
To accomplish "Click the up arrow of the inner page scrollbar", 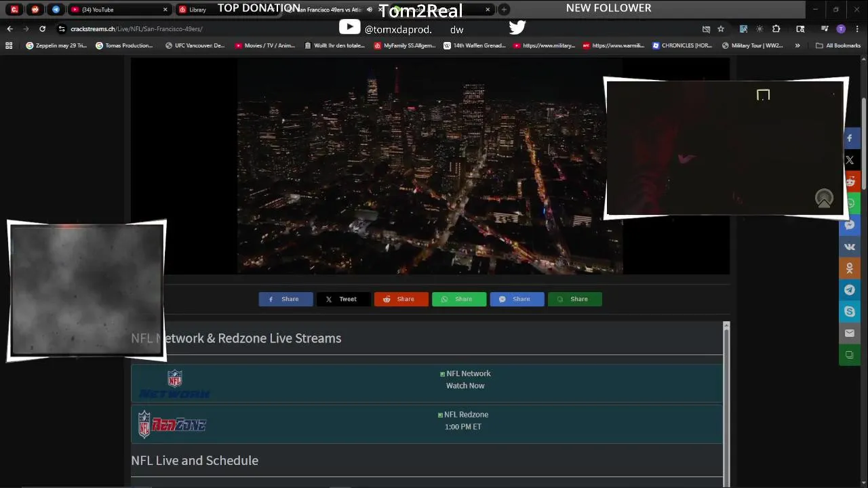I will pos(726,327).
